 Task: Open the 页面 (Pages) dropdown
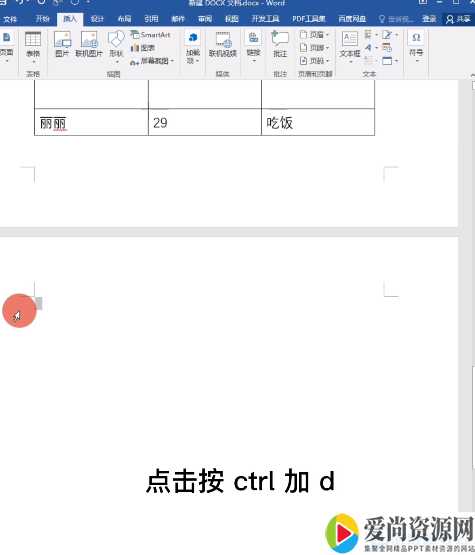coord(6,47)
